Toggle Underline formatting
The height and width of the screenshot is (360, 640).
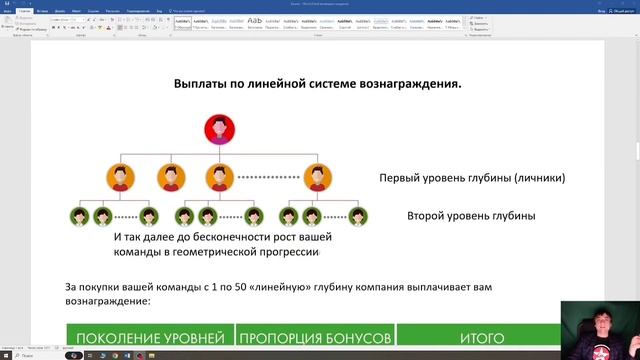(65, 27)
